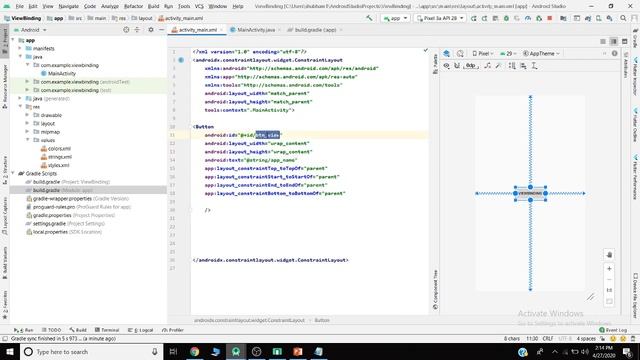Image resolution: width=640 pixels, height=360 pixels.
Task: Open the Navigate menu
Action: [x=68, y=6]
